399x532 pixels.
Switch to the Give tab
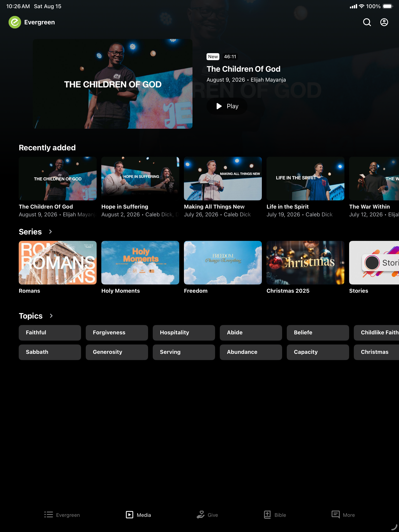tap(207, 515)
